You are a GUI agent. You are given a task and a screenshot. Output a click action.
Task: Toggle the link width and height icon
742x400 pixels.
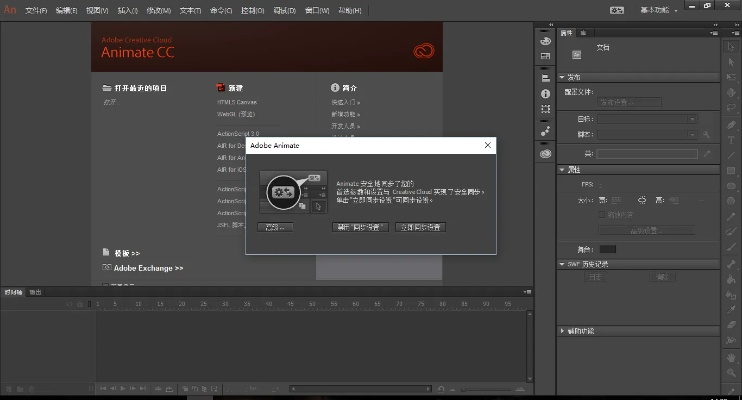click(642, 200)
